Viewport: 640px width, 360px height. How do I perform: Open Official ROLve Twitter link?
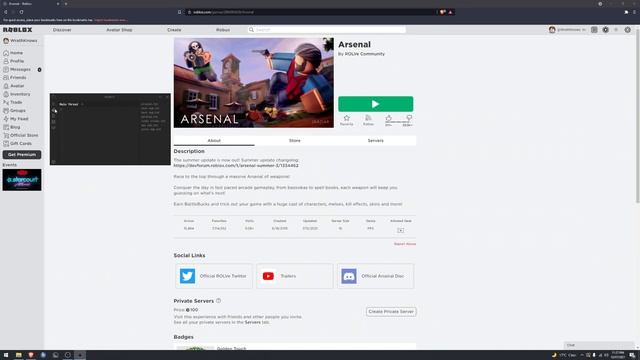[213, 276]
